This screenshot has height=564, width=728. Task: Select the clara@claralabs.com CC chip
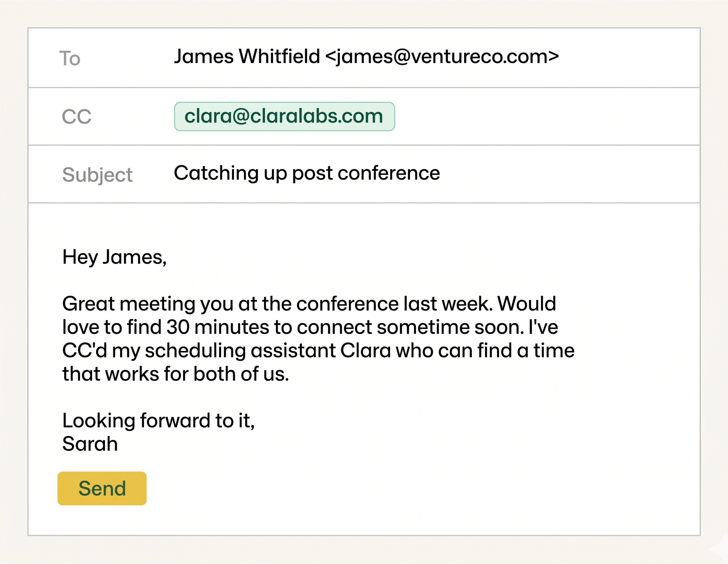tap(284, 116)
